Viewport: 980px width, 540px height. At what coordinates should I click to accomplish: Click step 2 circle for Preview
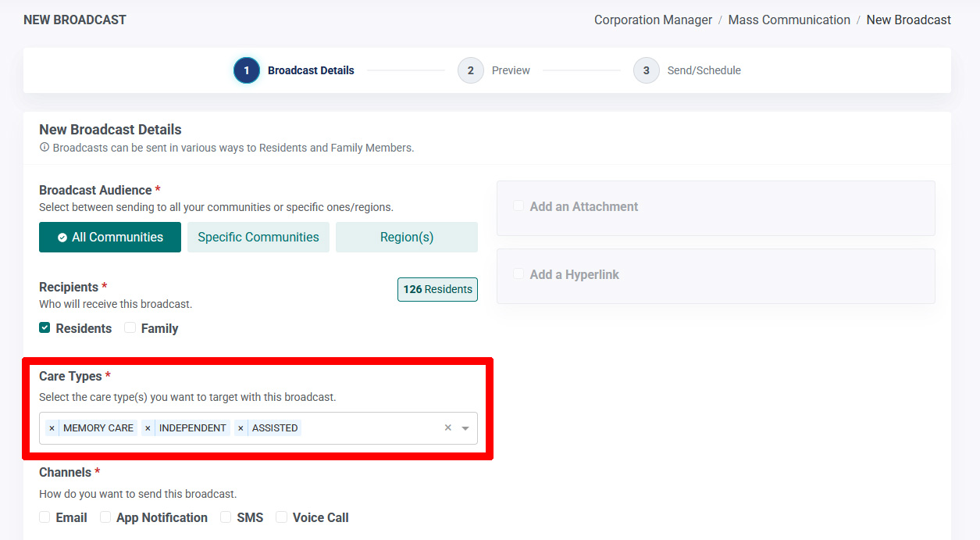point(471,70)
